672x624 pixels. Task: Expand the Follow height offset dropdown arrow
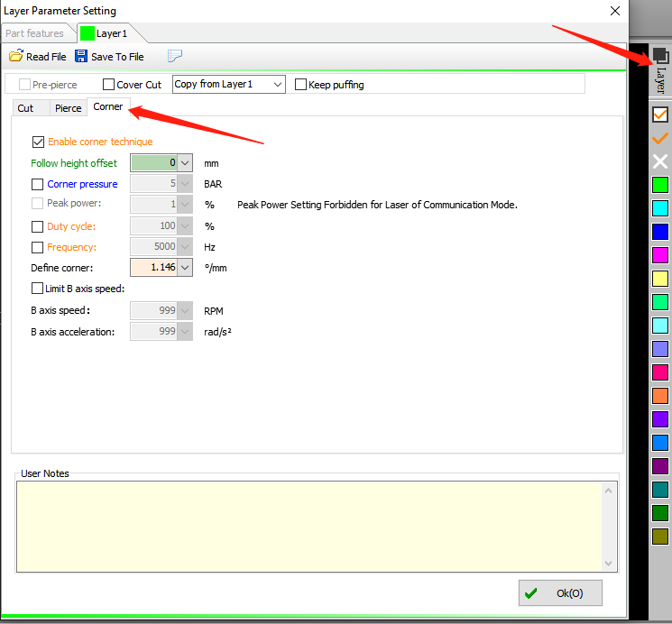pyautogui.click(x=185, y=163)
